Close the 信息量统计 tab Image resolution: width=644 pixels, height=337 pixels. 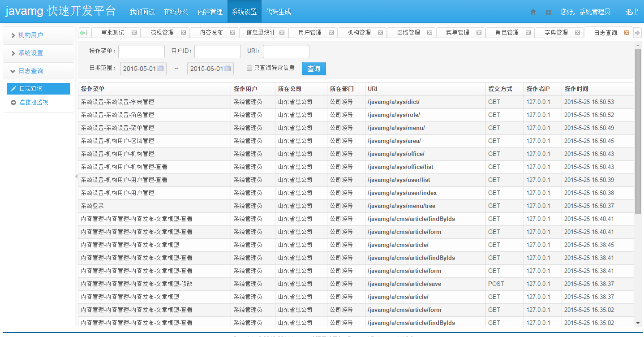pyautogui.click(x=282, y=32)
